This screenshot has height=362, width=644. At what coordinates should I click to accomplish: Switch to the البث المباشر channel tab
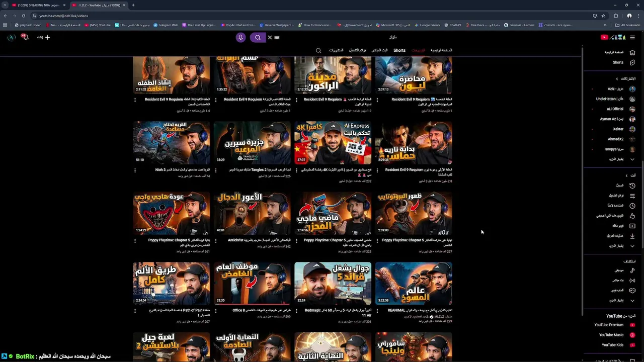pos(380,50)
